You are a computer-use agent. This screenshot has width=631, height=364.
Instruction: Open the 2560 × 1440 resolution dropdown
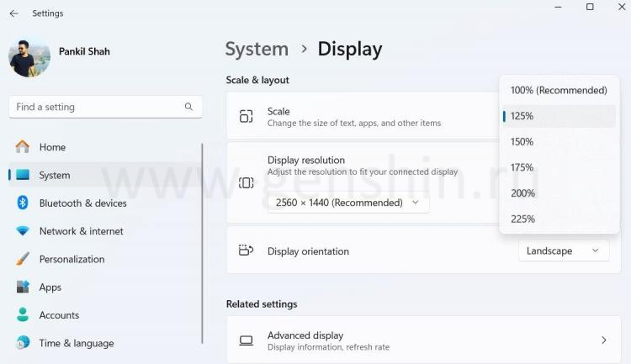click(x=348, y=203)
